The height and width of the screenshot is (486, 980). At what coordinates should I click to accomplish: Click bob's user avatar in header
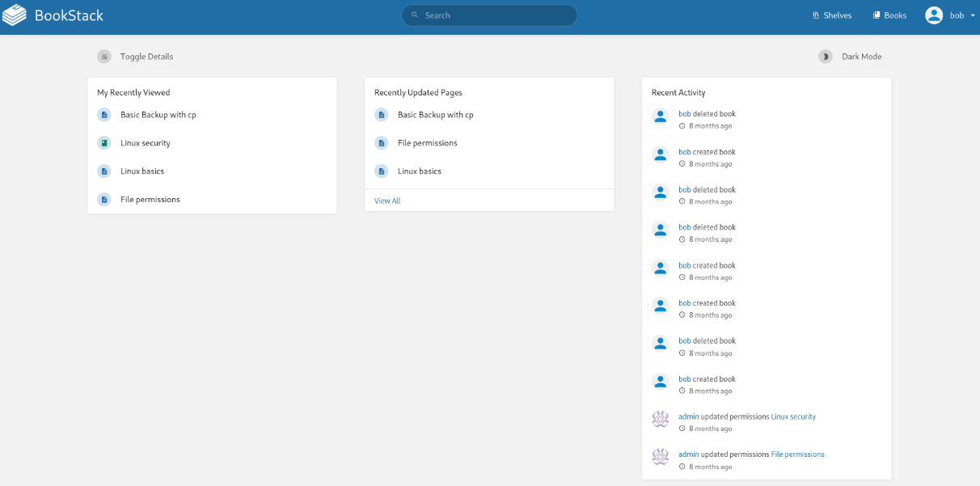(934, 15)
